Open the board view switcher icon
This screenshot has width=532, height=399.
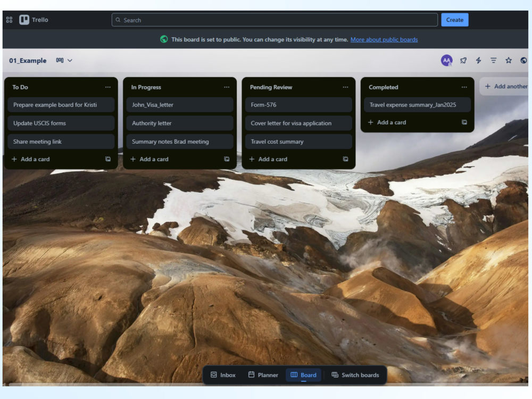60,61
